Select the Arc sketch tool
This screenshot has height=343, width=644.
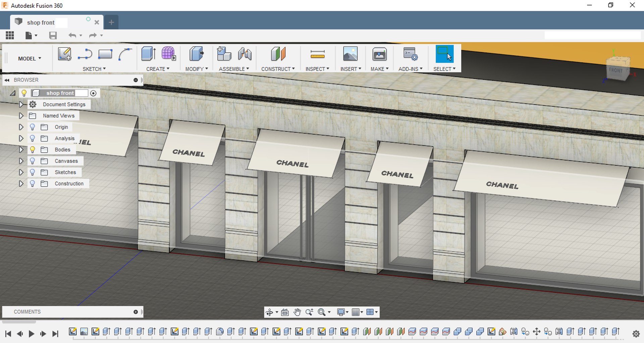pos(125,54)
